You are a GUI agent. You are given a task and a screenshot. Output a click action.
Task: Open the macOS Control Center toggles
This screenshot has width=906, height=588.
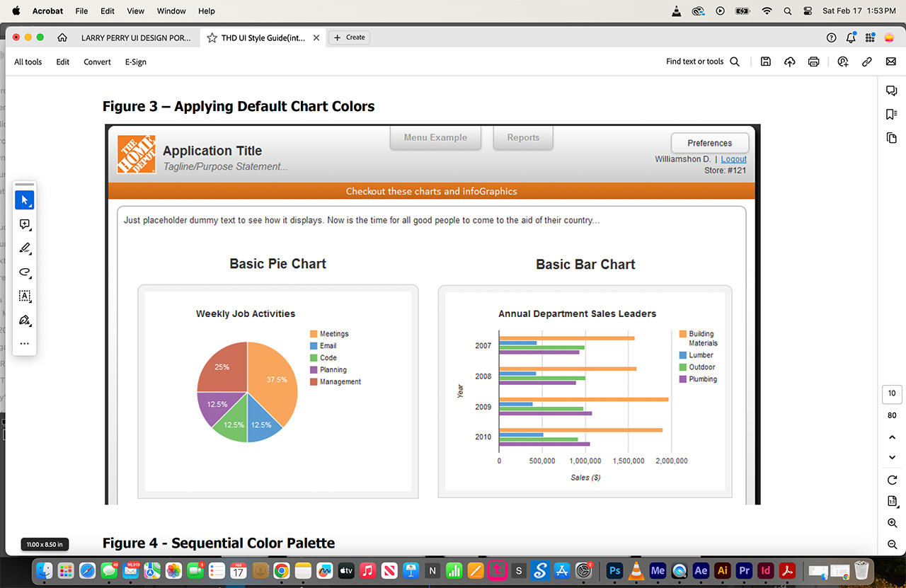coord(808,11)
